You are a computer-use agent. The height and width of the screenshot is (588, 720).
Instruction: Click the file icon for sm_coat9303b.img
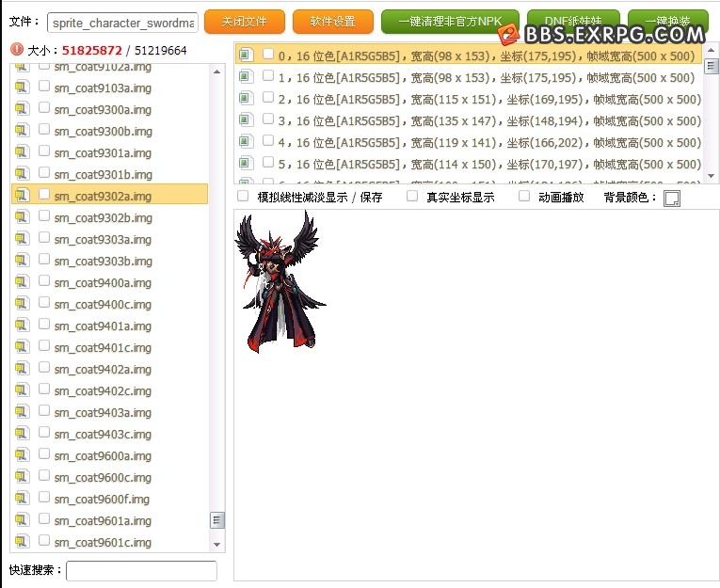click(x=22, y=261)
